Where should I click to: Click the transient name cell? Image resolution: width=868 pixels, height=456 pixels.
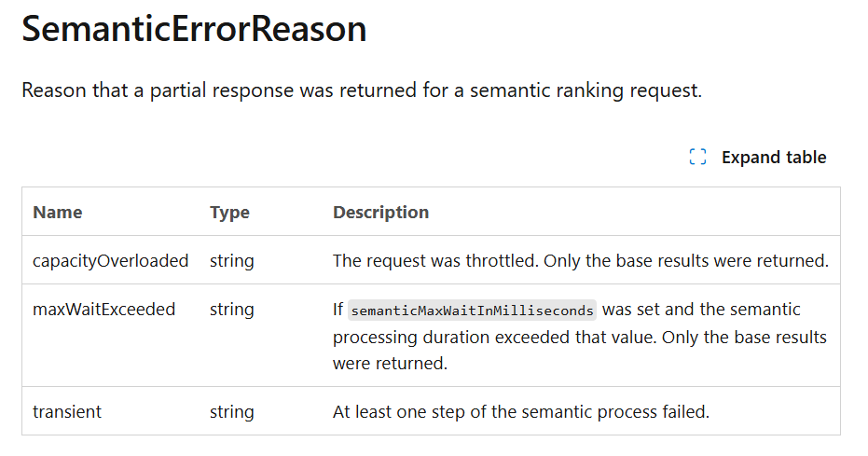[x=67, y=412]
